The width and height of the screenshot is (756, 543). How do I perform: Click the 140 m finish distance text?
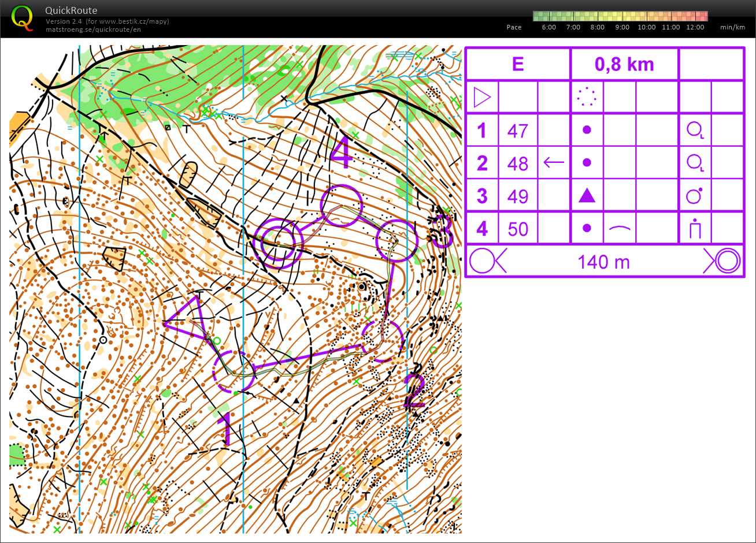pos(603,262)
